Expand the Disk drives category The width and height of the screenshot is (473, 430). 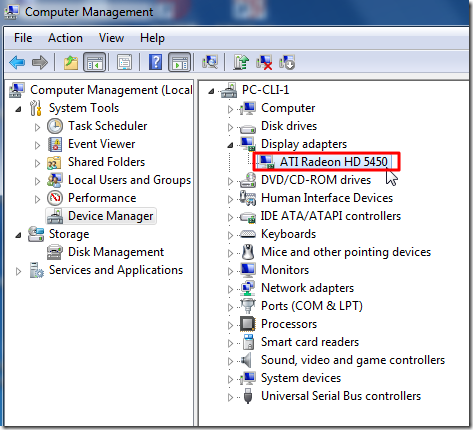230,127
